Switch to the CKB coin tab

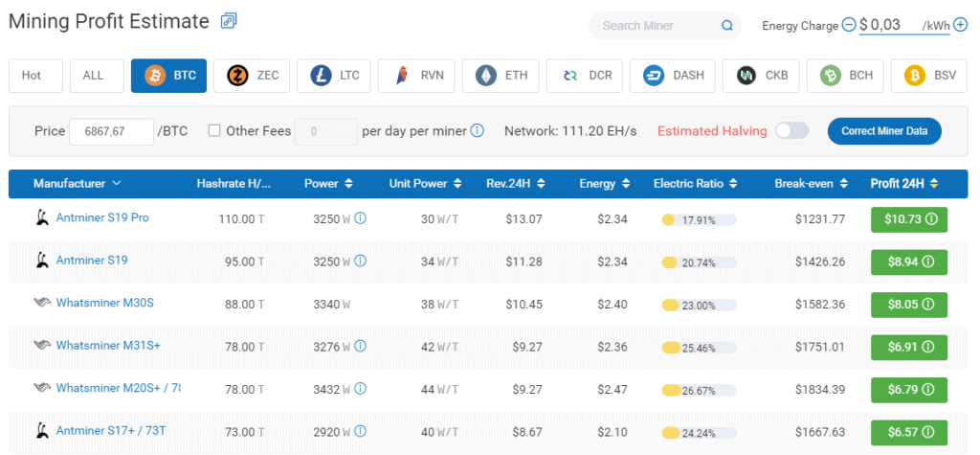coord(761,76)
